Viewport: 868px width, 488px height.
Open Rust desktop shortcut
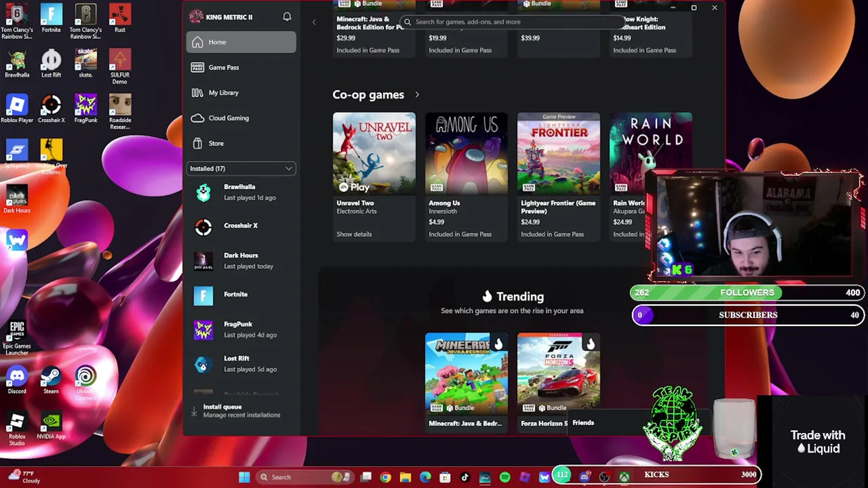coord(120,19)
